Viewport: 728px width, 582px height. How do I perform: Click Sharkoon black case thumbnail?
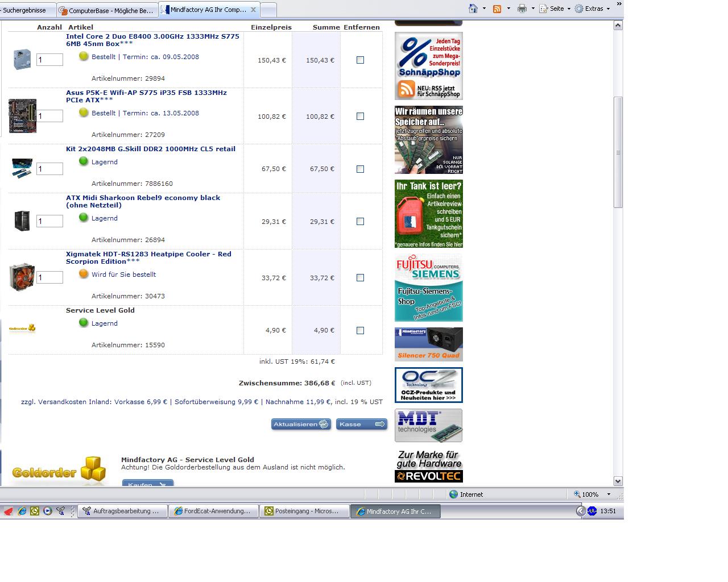click(x=22, y=221)
